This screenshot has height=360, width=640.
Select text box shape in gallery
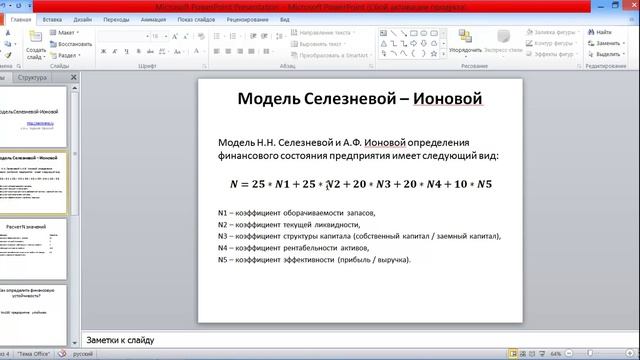point(383,33)
